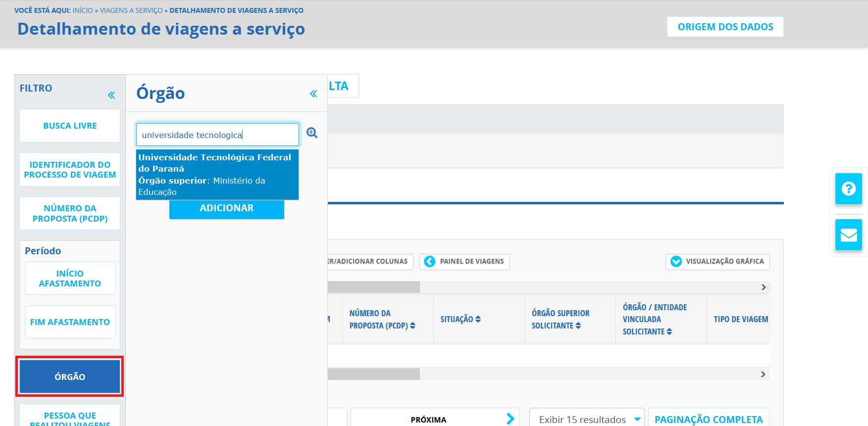Click the Origem dos Dados button
Screen dimensions: 868x426
[x=725, y=27]
